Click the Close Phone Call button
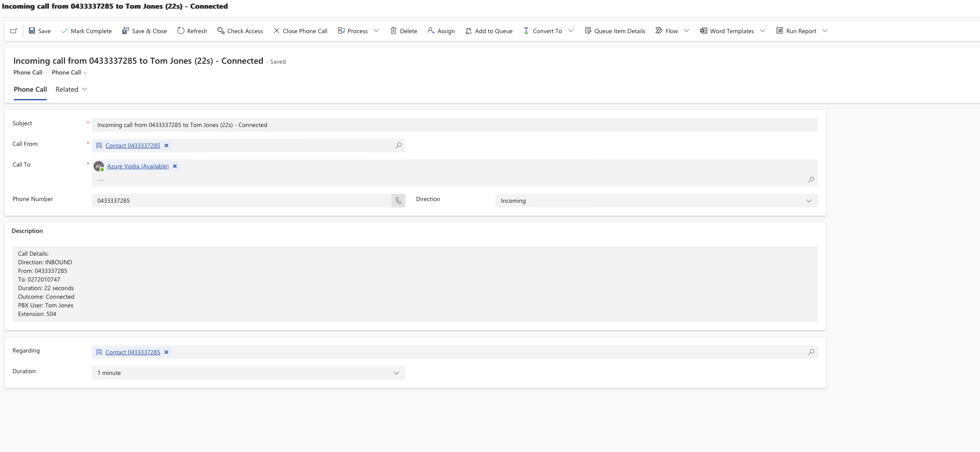Viewport: 980px width, 452px height. [300, 31]
